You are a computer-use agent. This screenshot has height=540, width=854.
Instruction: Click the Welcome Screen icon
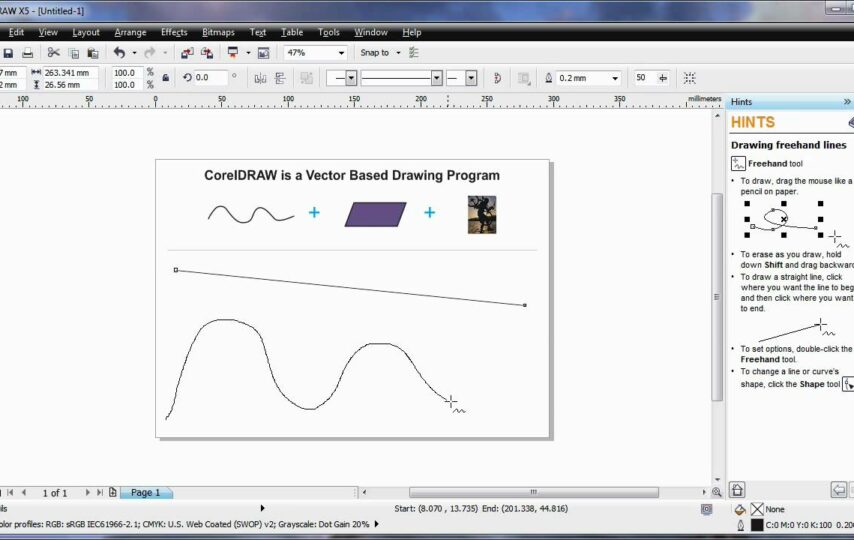coord(264,53)
